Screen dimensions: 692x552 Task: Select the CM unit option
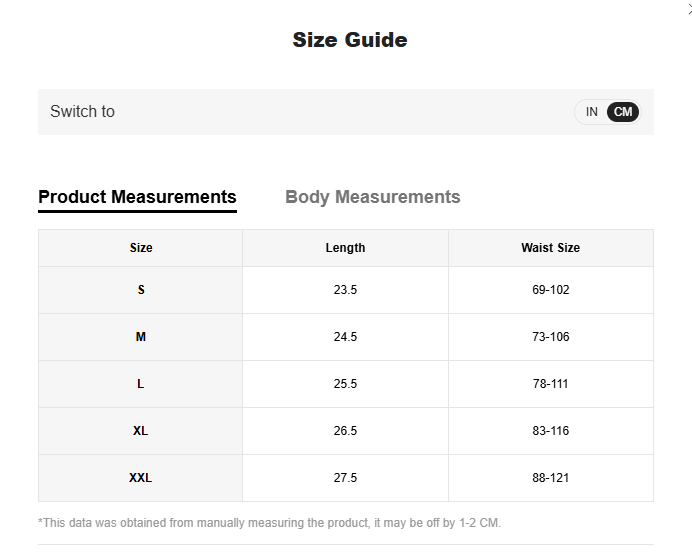point(623,112)
